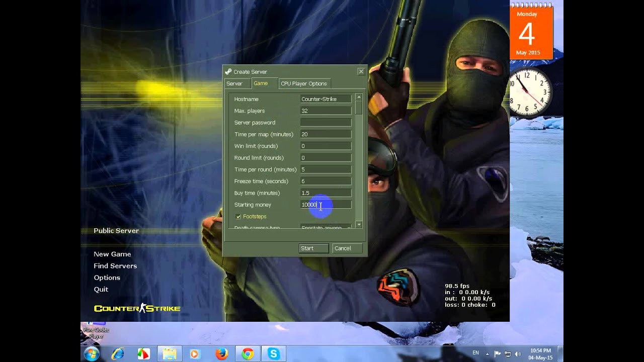
Task: Select Public Server from main menu
Action: coord(116,231)
